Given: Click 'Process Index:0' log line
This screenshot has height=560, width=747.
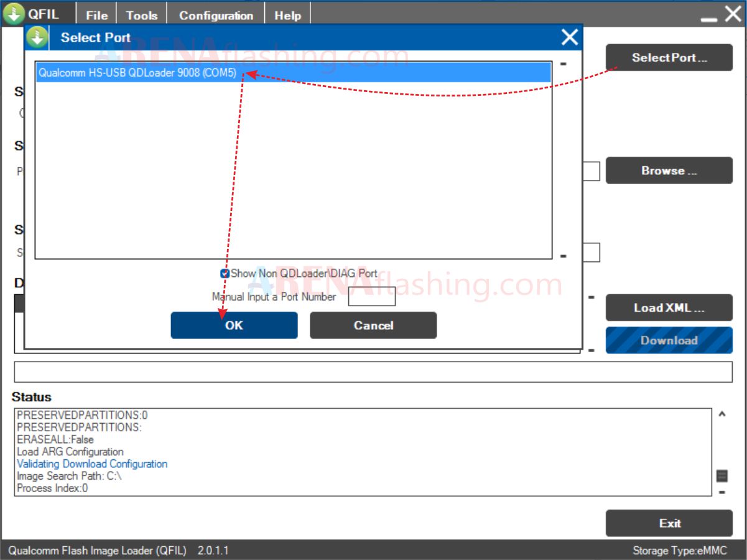Looking at the screenshot, I should pos(52,488).
